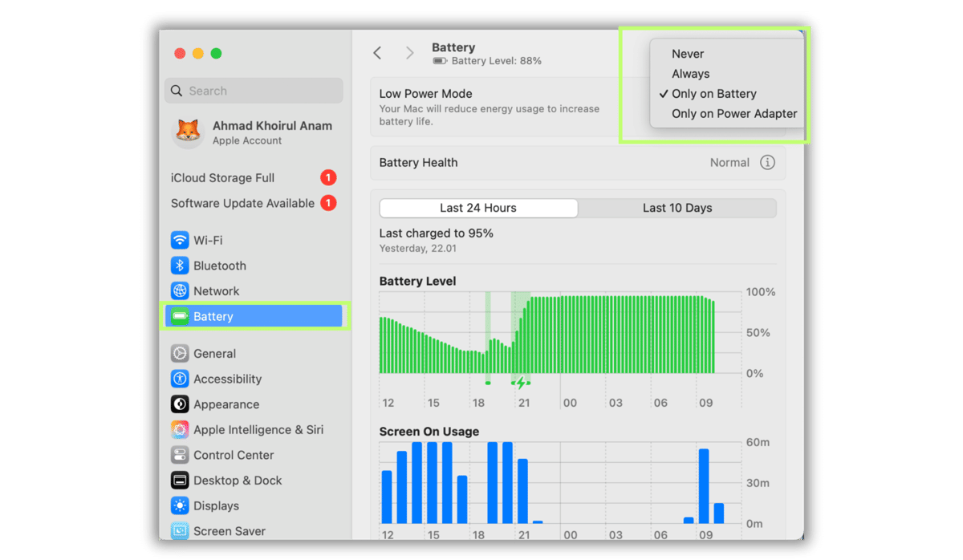Viewport: 963px width, 560px height.
Task: Click the Search input field
Action: click(x=254, y=91)
